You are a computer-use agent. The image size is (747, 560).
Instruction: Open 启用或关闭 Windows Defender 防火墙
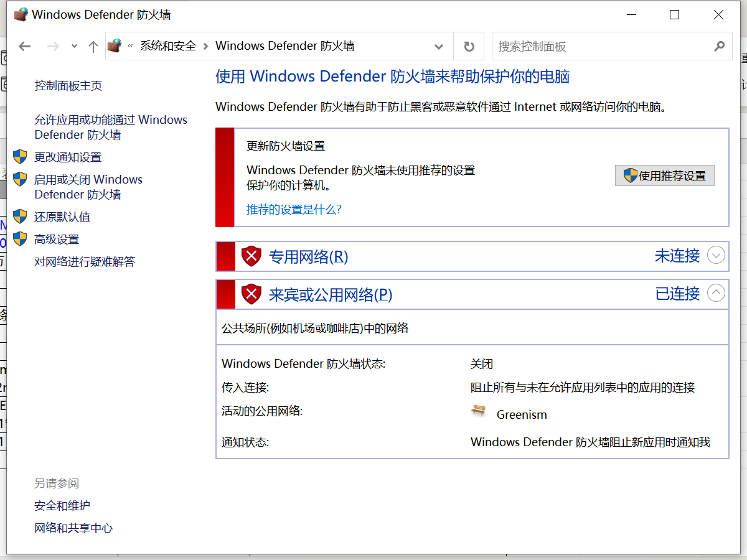pos(88,187)
